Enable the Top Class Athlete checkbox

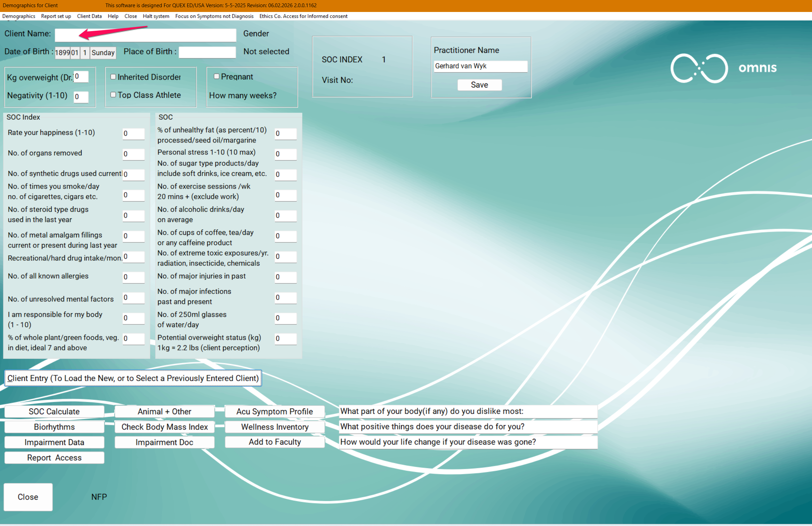[113, 95]
